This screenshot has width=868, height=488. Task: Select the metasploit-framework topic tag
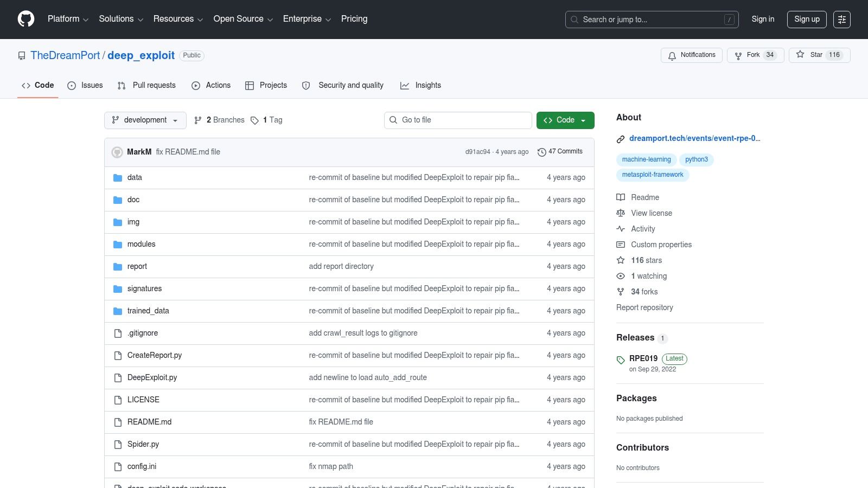click(653, 175)
